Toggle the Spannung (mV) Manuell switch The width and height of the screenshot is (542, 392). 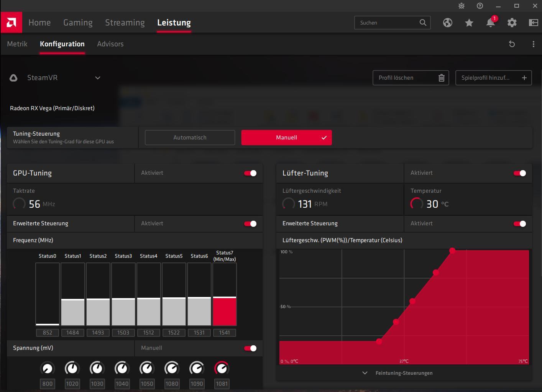[250, 348]
